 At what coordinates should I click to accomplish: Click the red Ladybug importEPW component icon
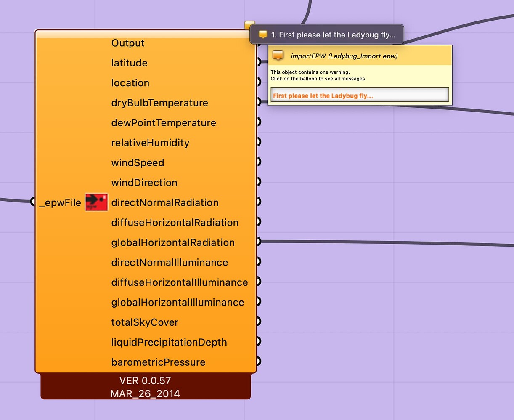pos(96,202)
